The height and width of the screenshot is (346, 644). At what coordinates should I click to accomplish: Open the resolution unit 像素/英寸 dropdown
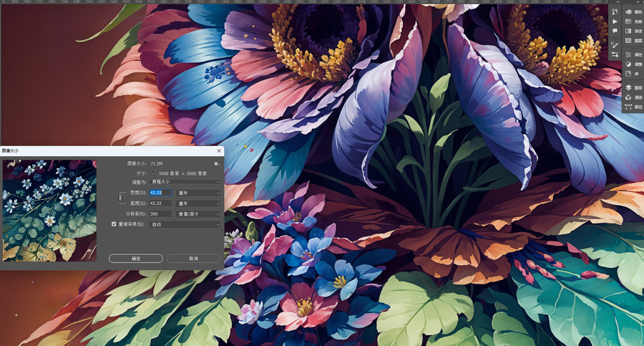(x=198, y=214)
